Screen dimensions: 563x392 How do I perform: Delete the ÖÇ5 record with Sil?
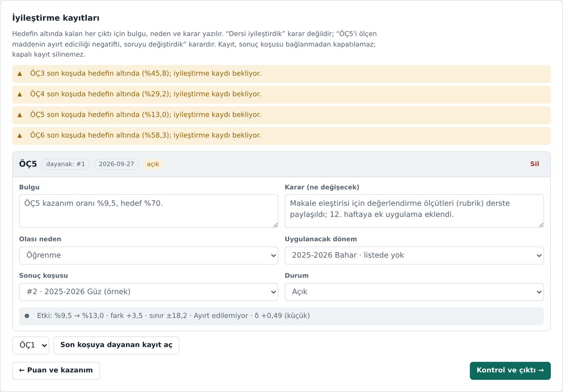click(534, 164)
